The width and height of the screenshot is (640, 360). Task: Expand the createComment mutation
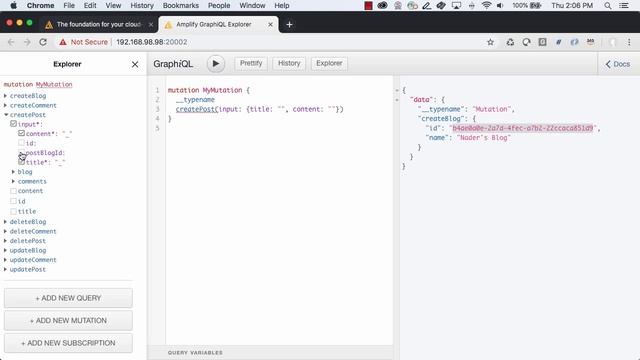[x=6, y=105]
